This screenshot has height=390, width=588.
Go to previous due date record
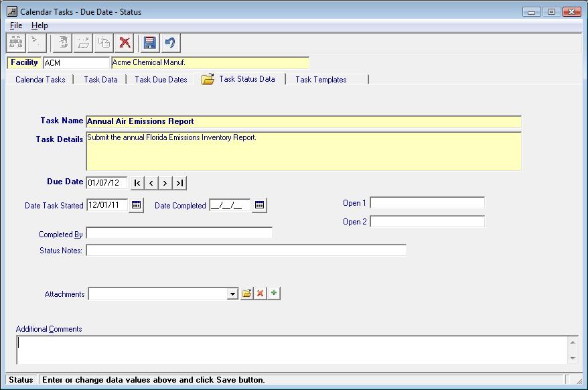click(151, 183)
